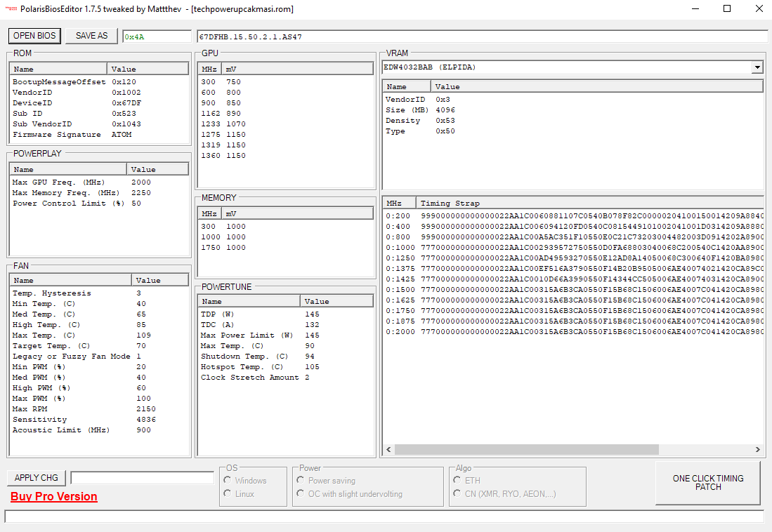Click the timing strap horizontal scrollbar thumb
Screen dimensions: 772x532
[x=527, y=449]
